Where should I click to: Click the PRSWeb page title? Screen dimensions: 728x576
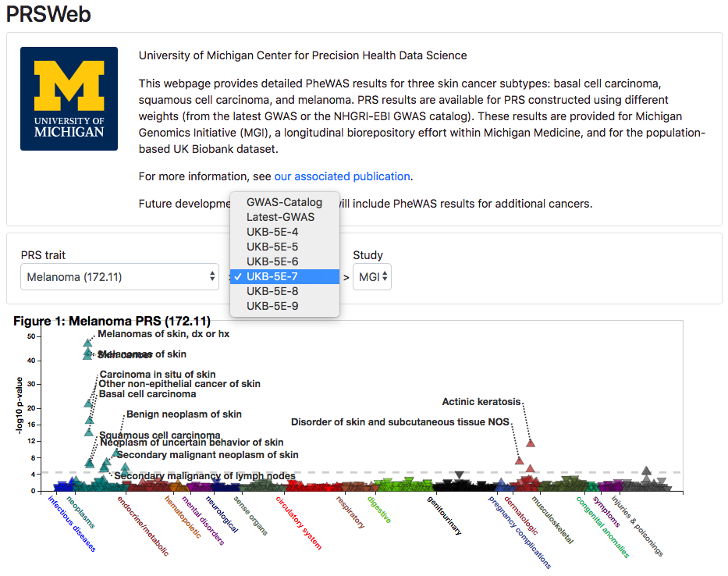pyautogui.click(x=47, y=13)
